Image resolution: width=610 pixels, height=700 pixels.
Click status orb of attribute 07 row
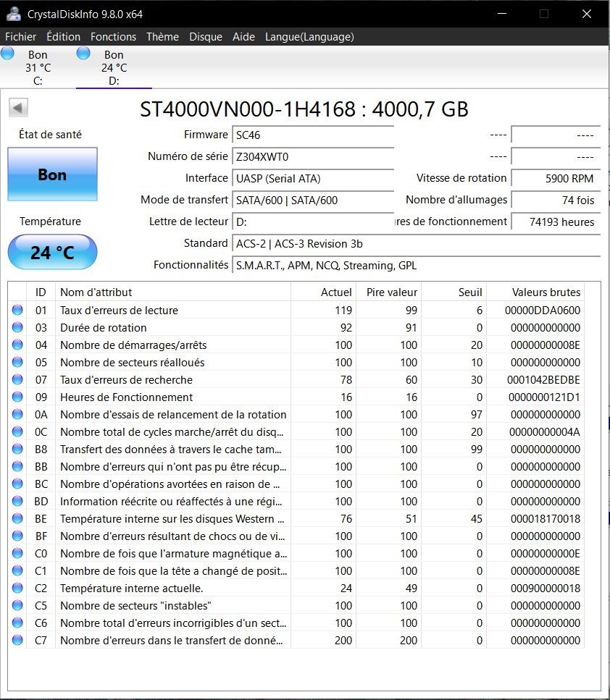17,379
